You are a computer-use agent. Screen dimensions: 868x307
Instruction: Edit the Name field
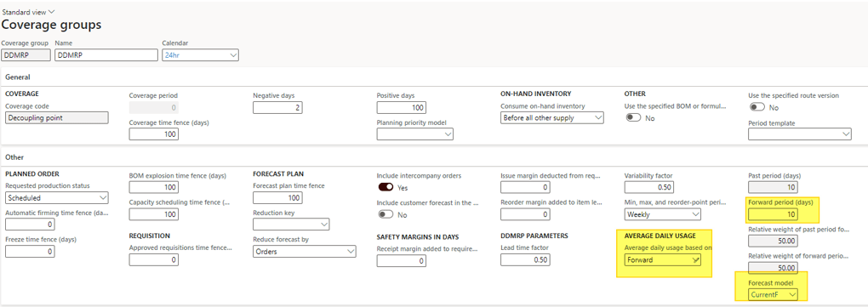pyautogui.click(x=106, y=54)
